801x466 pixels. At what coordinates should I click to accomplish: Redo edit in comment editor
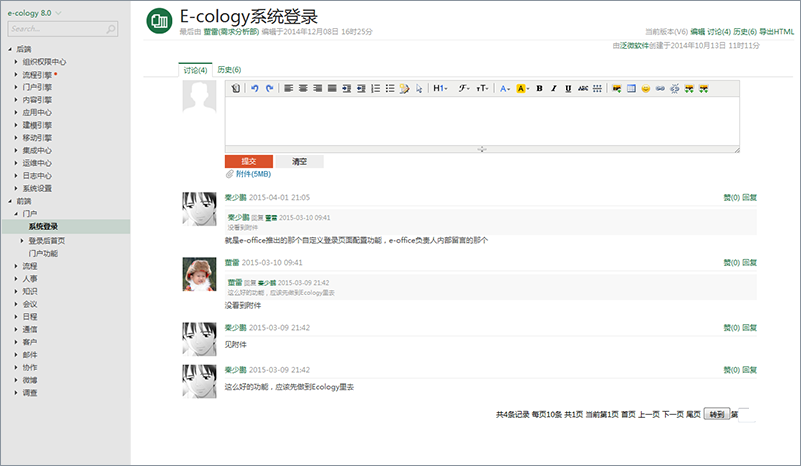coord(269,88)
